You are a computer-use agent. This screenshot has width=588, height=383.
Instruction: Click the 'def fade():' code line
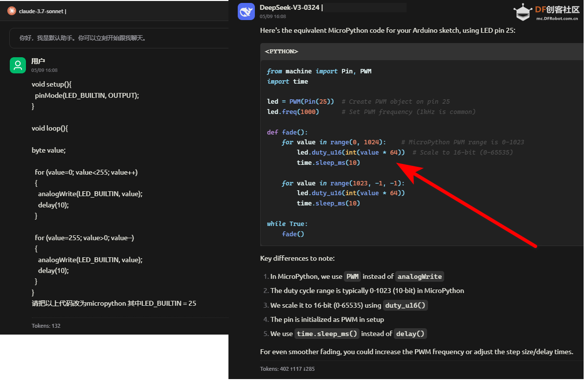287,132
